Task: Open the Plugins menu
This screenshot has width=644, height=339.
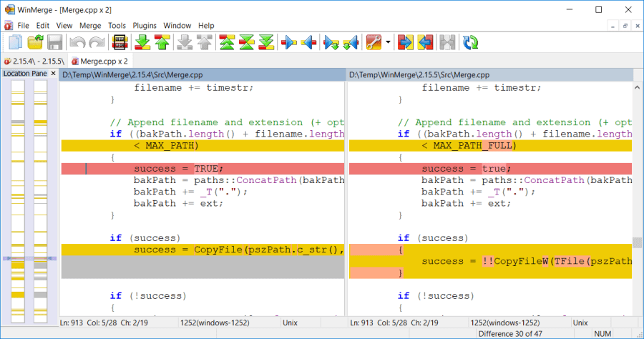Action: click(145, 26)
